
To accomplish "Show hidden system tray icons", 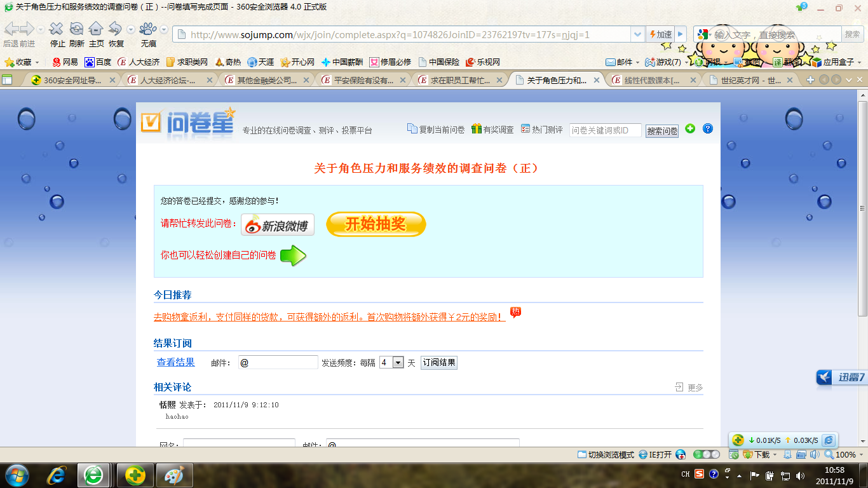I will click(738, 475).
